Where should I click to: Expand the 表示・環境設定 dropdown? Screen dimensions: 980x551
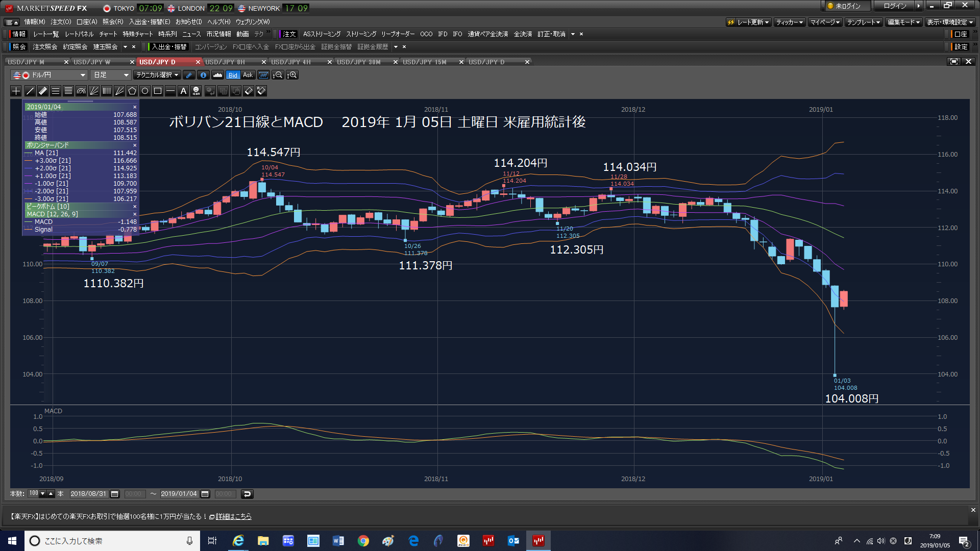950,22
